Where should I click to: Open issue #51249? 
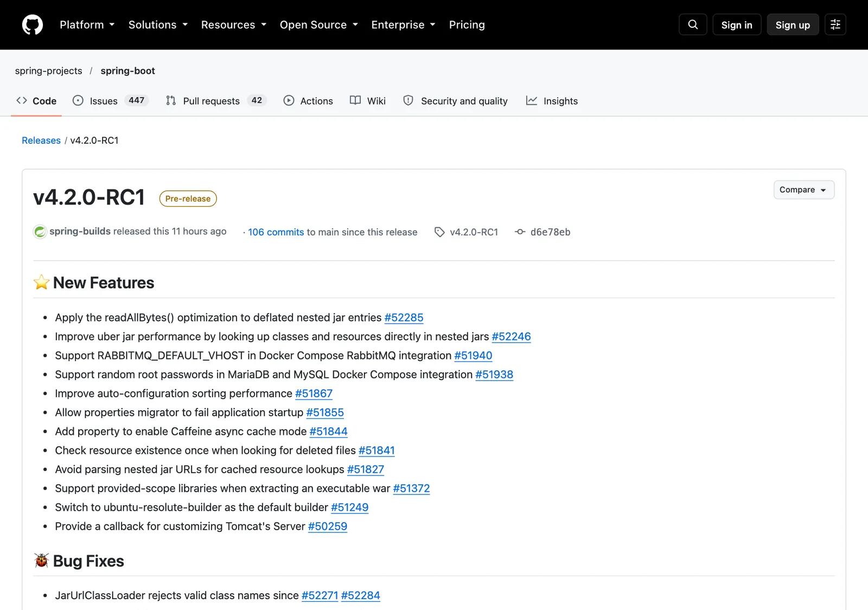point(349,508)
